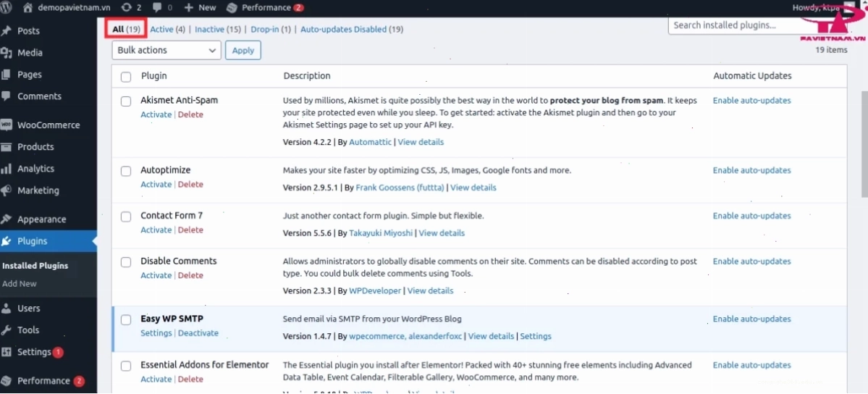Click the Performance cube icon in sidebar
Image resolution: width=868 pixels, height=394 pixels.
coord(7,381)
